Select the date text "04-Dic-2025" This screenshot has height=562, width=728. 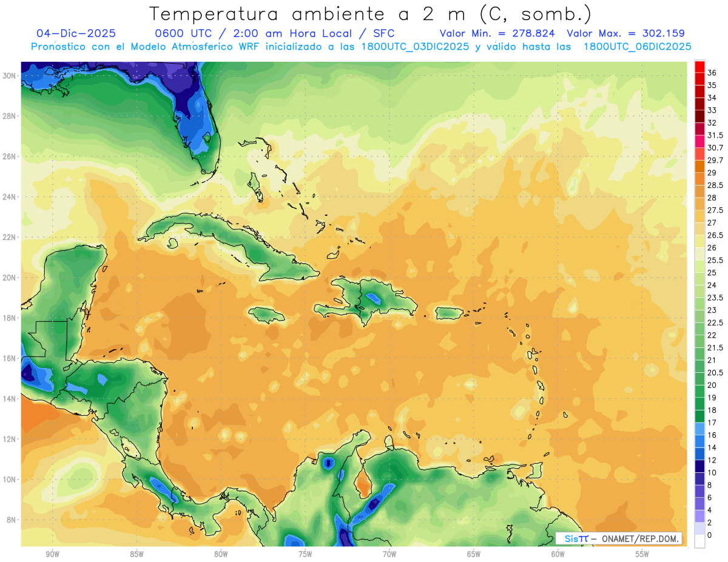(76, 33)
